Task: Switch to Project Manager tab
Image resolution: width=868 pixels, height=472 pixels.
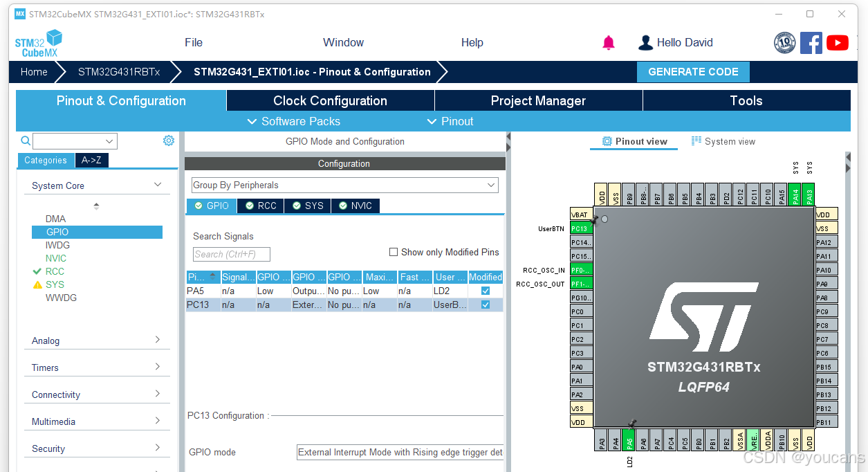Action: tap(538, 100)
